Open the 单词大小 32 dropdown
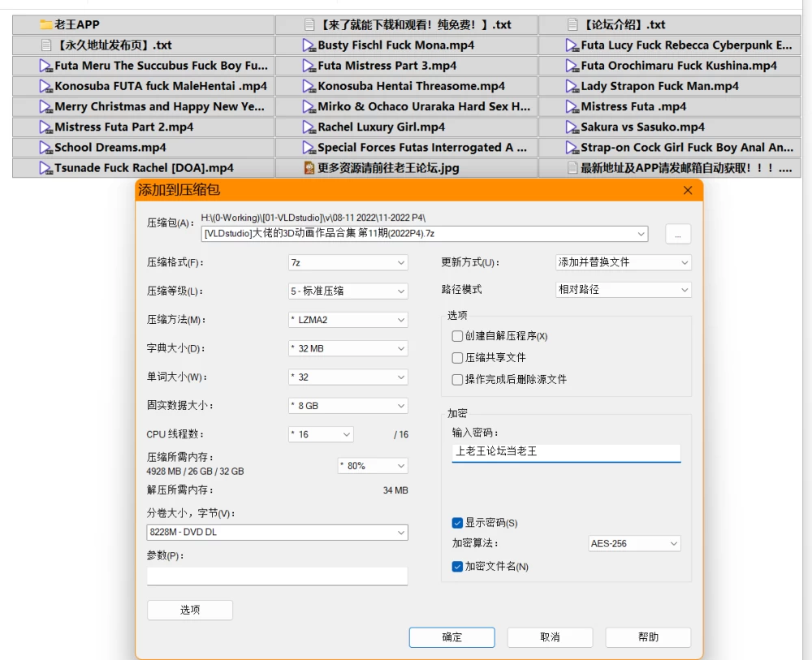 348,377
